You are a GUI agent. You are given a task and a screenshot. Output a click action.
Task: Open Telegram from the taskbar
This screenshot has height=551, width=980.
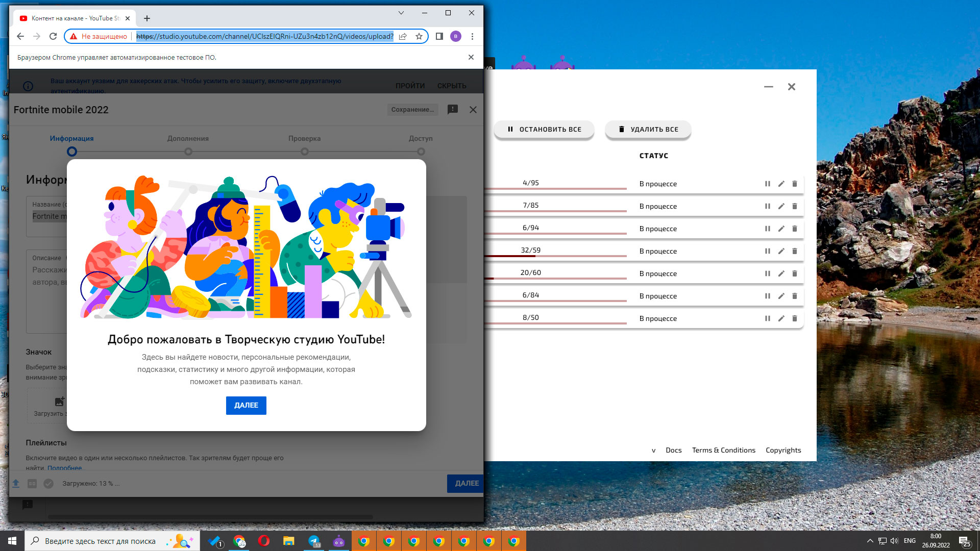pos(314,541)
